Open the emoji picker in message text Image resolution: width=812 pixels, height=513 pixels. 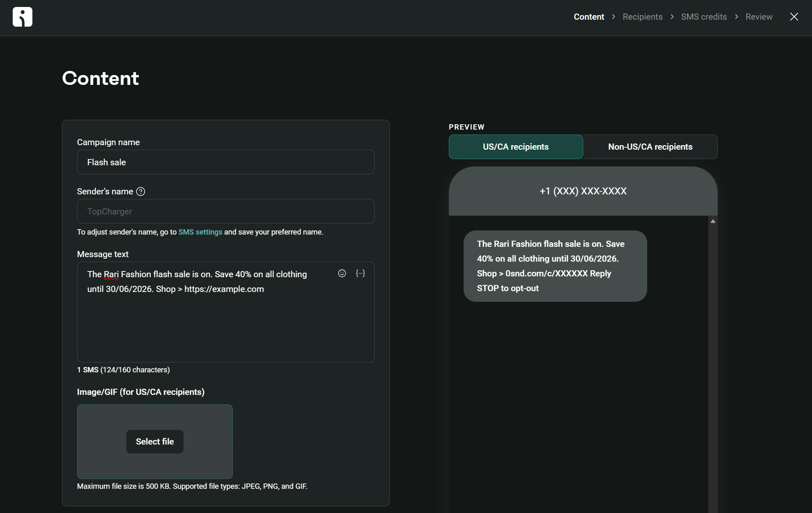click(342, 274)
